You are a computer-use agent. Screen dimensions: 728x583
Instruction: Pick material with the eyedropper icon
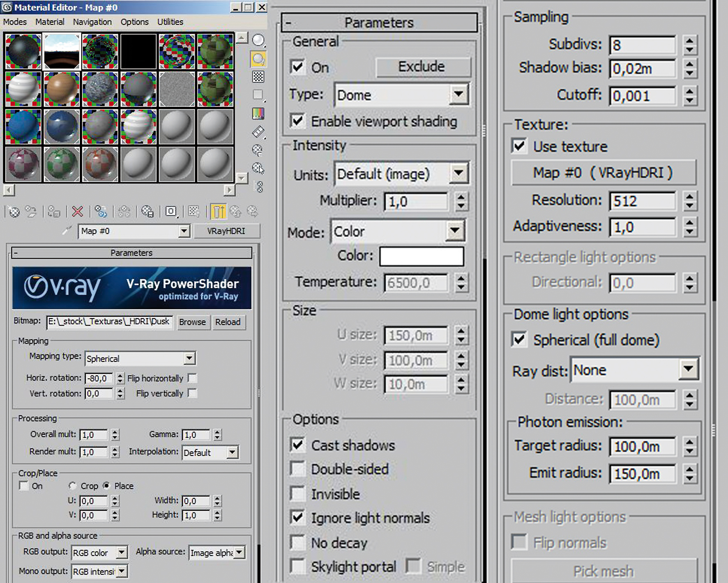pyautogui.click(x=67, y=231)
